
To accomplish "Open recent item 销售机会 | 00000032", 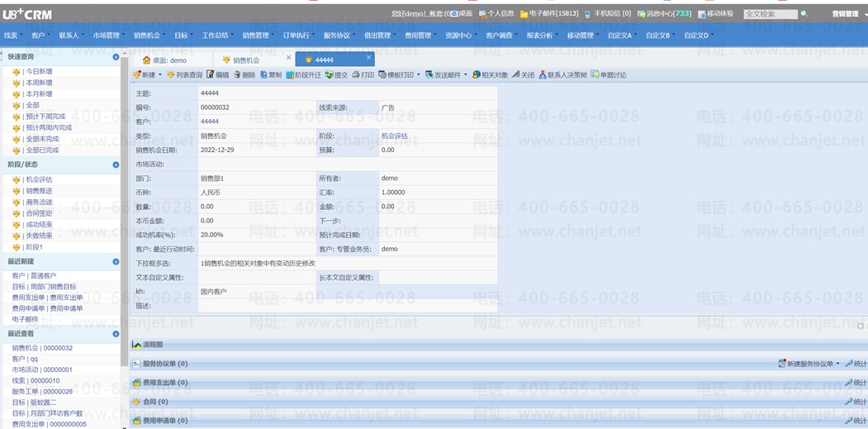I will point(42,348).
